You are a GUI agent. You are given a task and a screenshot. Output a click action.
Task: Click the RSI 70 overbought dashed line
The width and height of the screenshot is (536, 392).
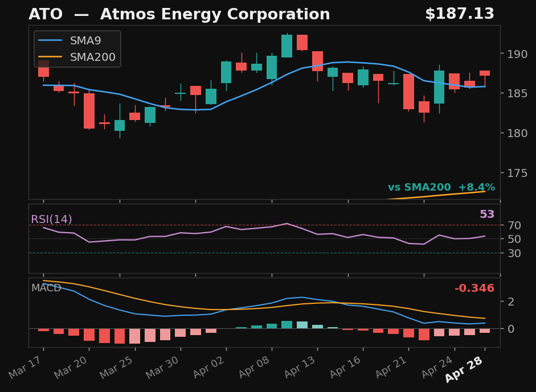click(256, 225)
